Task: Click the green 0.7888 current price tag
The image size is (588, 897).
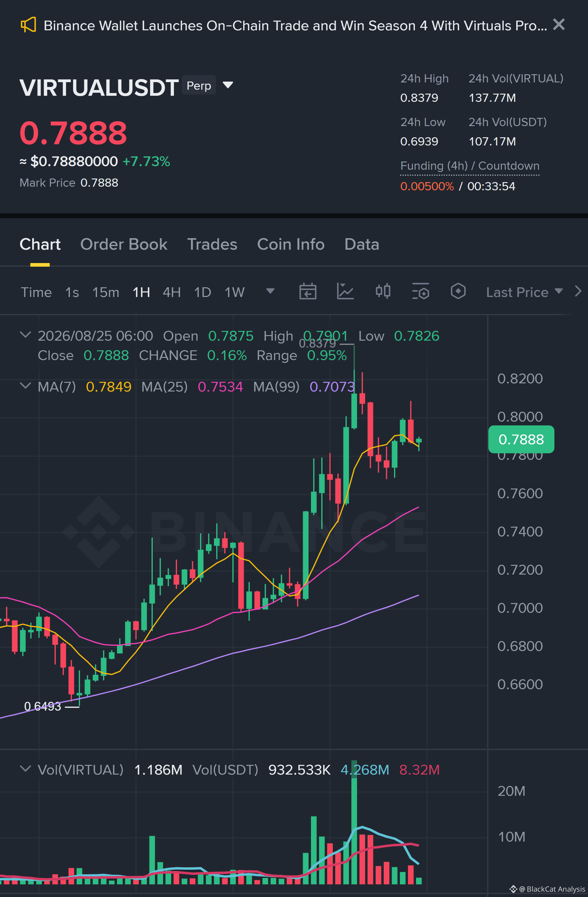Action: (x=521, y=439)
